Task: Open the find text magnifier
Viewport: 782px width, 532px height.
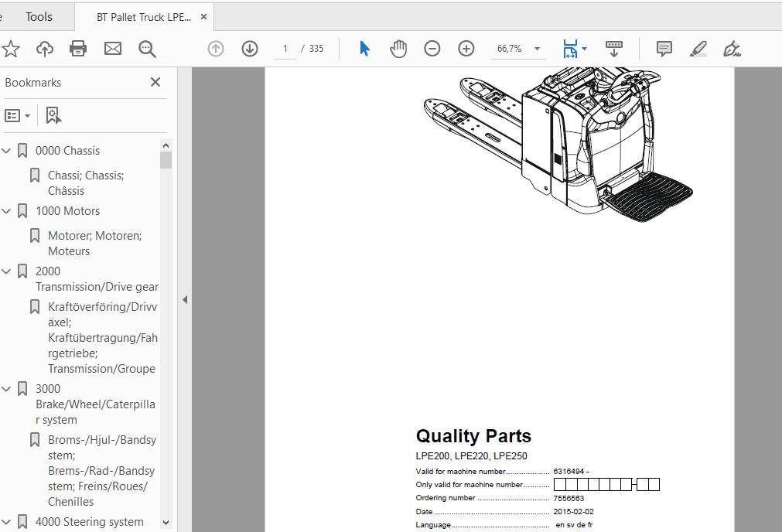Action: click(x=147, y=49)
